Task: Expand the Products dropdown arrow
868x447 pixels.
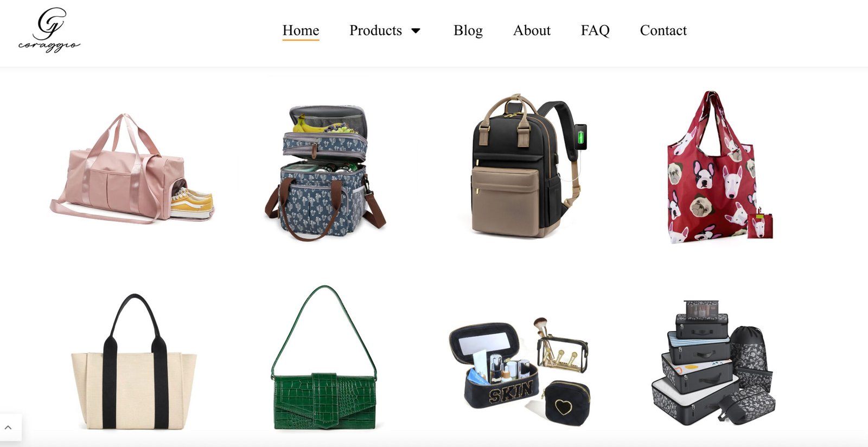Action: pyautogui.click(x=416, y=31)
